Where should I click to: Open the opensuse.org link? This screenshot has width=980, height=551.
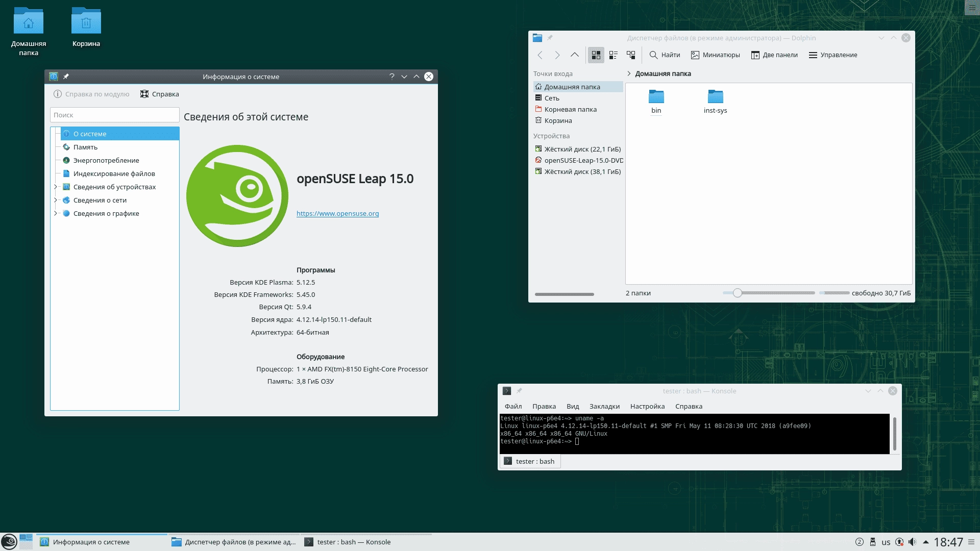tap(337, 213)
